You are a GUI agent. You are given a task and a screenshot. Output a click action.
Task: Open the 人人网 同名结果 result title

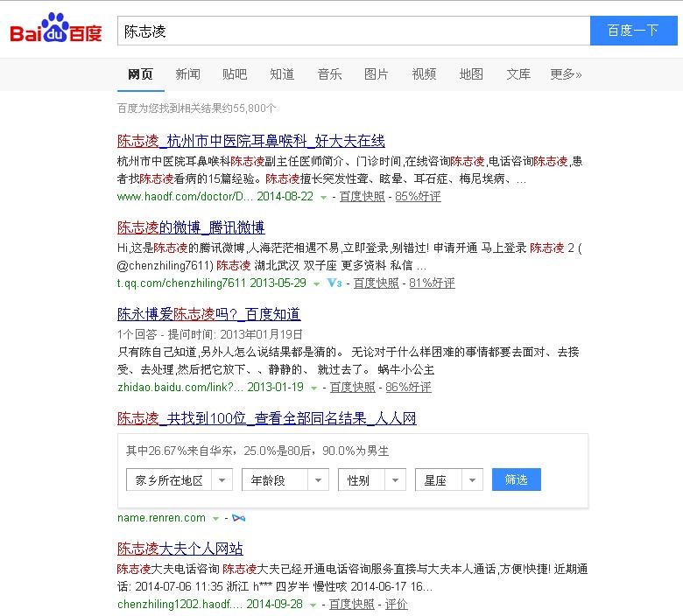(266, 418)
